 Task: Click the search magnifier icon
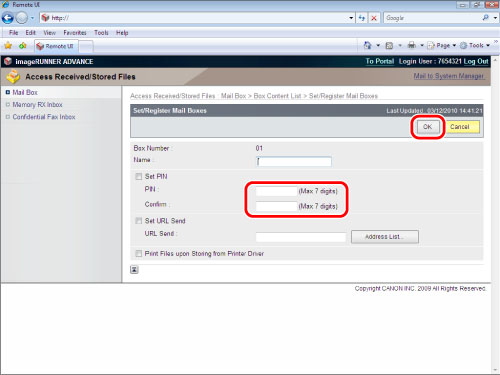pyautogui.click(x=485, y=18)
